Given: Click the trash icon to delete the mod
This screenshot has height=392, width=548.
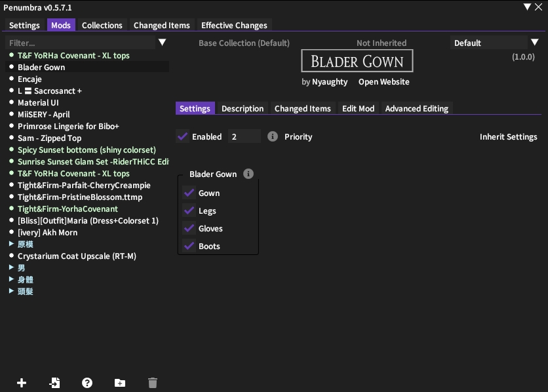Looking at the screenshot, I should click(x=153, y=383).
